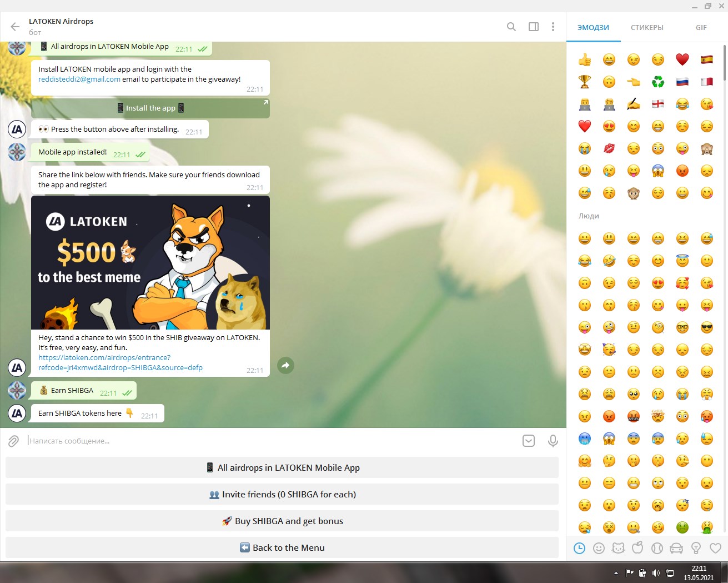Click the Install the app inline button
This screenshot has width=728, height=583.
click(x=150, y=108)
